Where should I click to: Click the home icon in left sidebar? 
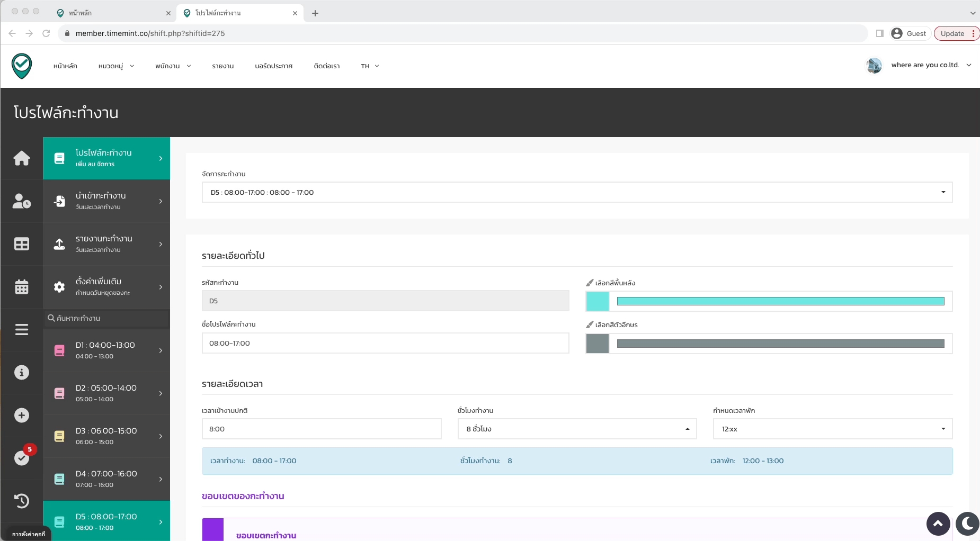tap(22, 158)
